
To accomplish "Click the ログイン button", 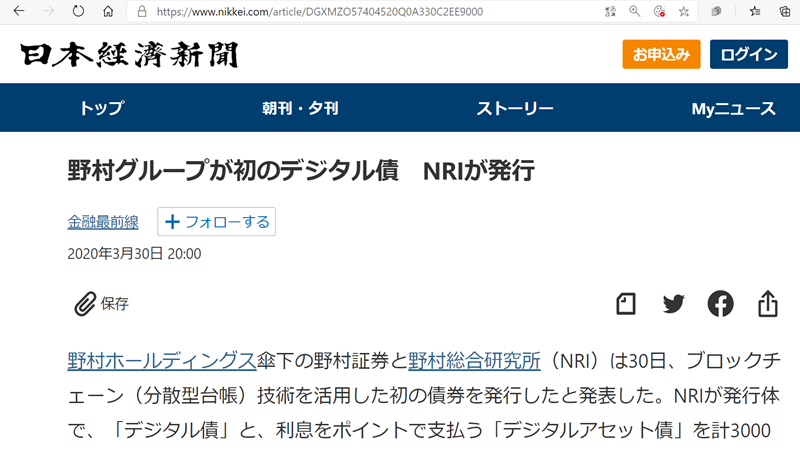I will (x=749, y=54).
